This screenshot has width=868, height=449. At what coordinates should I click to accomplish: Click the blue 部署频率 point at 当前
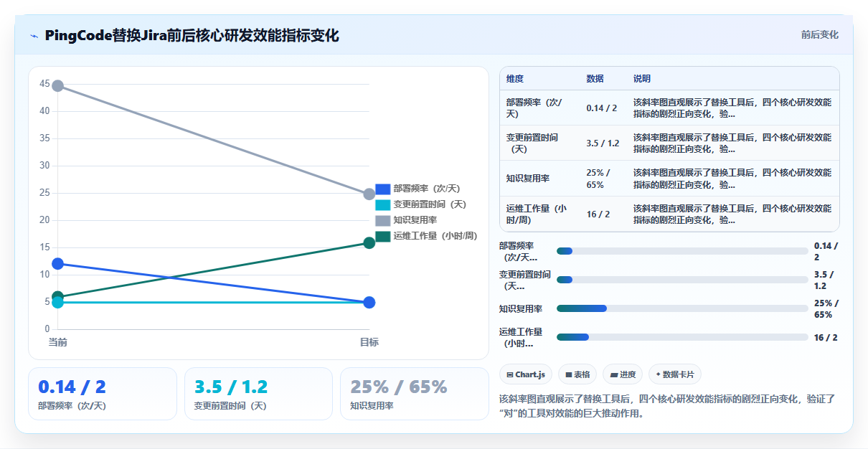point(58,264)
